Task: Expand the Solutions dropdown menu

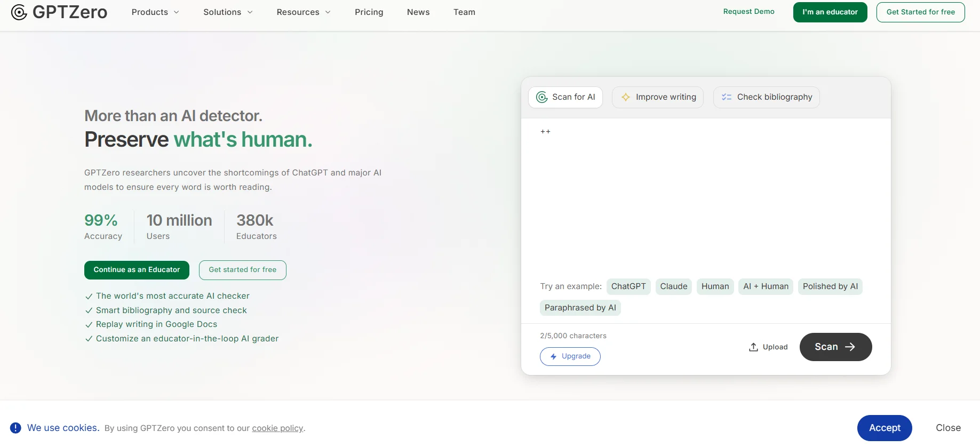Action: pyautogui.click(x=228, y=12)
